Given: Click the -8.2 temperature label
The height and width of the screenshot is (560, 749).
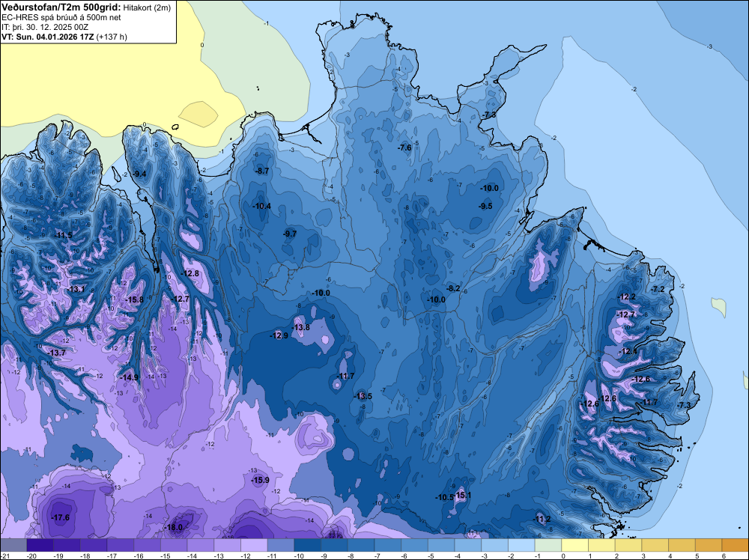Looking at the screenshot, I should [453, 288].
